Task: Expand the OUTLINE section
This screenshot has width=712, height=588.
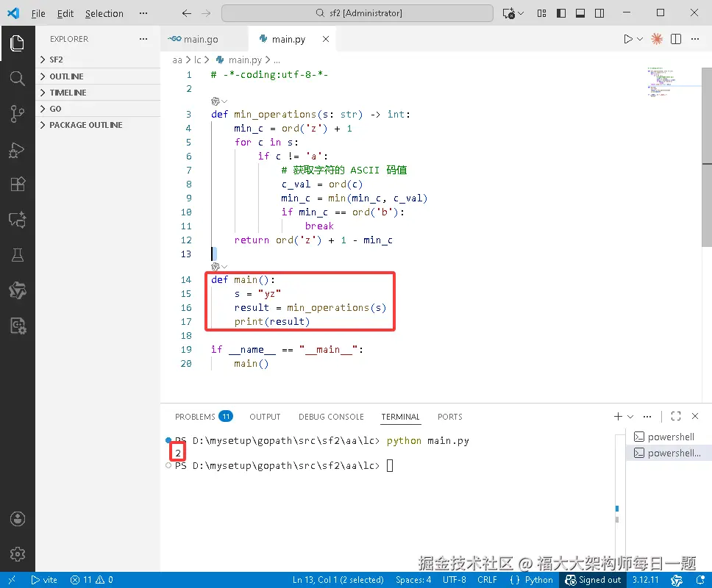Action: [98, 76]
